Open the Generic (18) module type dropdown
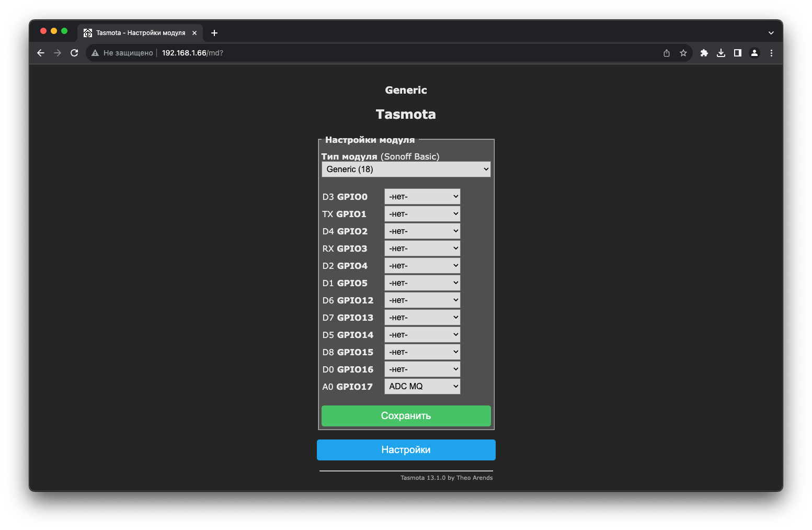This screenshot has width=812, height=530. [406, 169]
